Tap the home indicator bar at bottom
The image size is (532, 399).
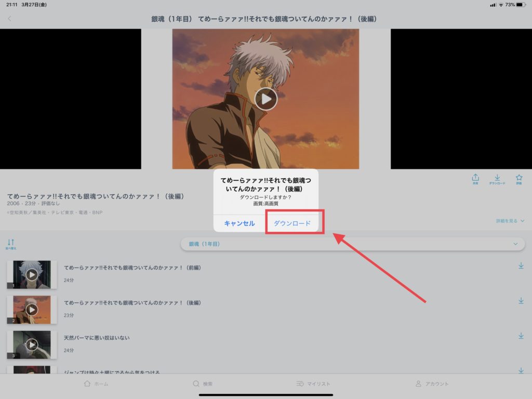point(266,395)
